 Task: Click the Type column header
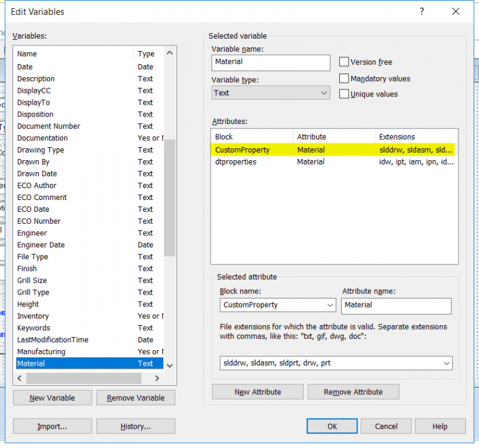coord(149,54)
